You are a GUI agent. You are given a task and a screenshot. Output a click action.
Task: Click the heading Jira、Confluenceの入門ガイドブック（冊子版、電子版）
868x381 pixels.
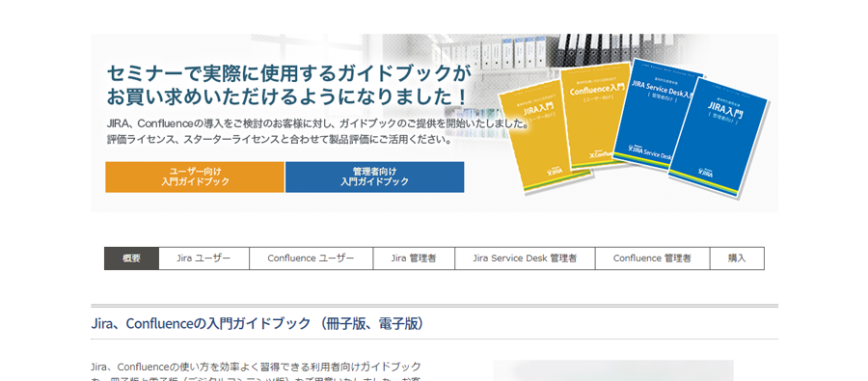tap(258, 324)
